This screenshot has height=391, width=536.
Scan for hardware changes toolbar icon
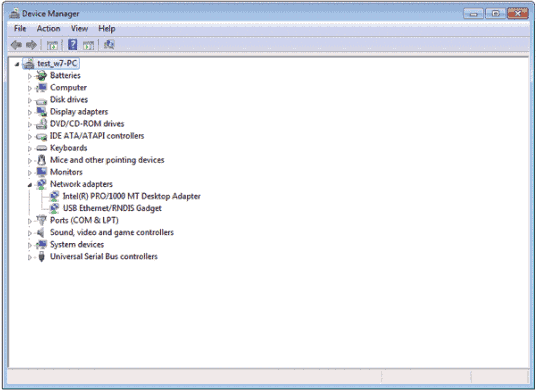109,44
